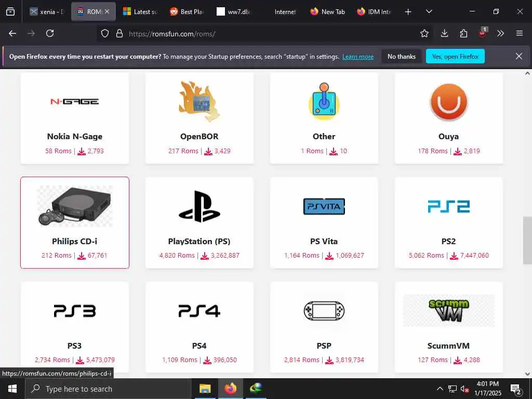Open Internet Download Manager from taskbar

[x=256, y=389]
